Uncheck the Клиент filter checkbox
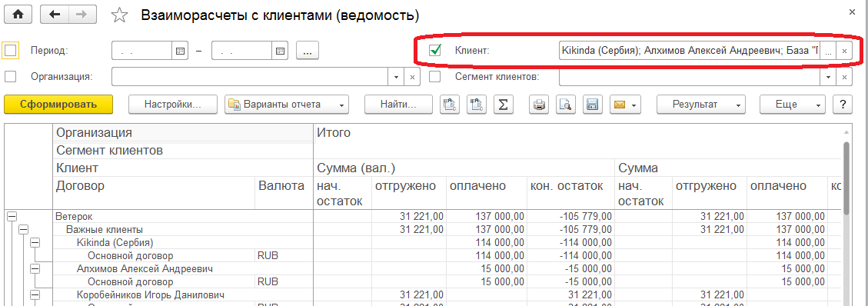Screen dimensions: 868x306 435,50
